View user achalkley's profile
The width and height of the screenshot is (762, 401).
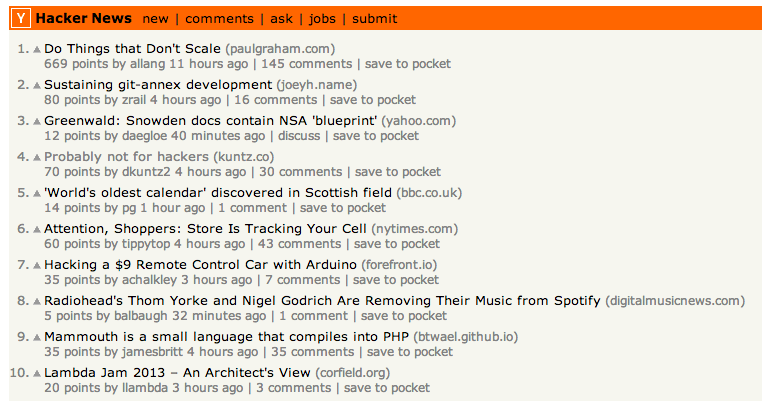pos(149,280)
